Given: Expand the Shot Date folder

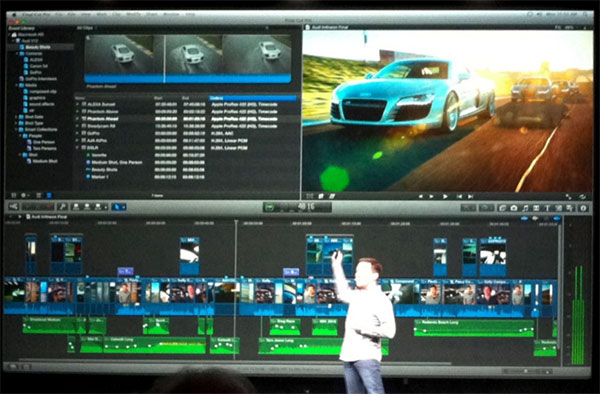Looking at the screenshot, I should coord(16,117).
